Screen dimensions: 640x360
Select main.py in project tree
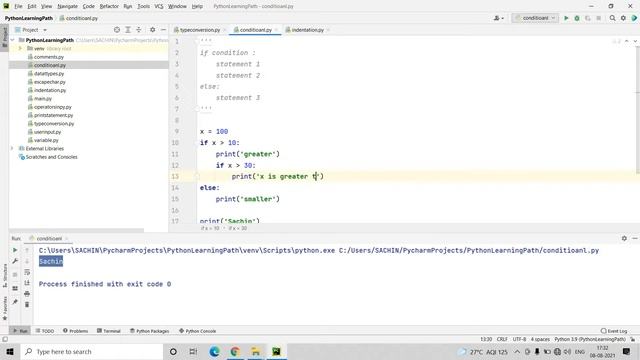tap(42, 98)
